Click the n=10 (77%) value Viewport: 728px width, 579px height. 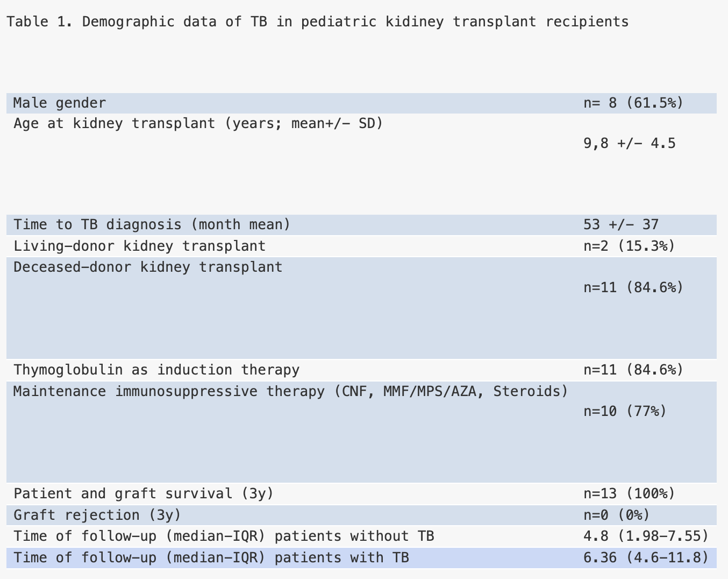[625, 412]
